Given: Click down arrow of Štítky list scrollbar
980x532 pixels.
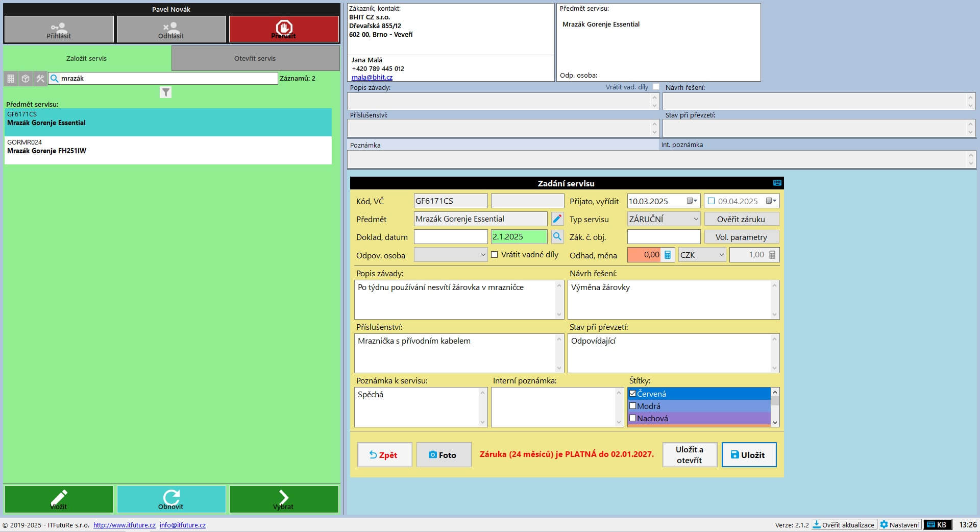Looking at the screenshot, I should 775,422.
